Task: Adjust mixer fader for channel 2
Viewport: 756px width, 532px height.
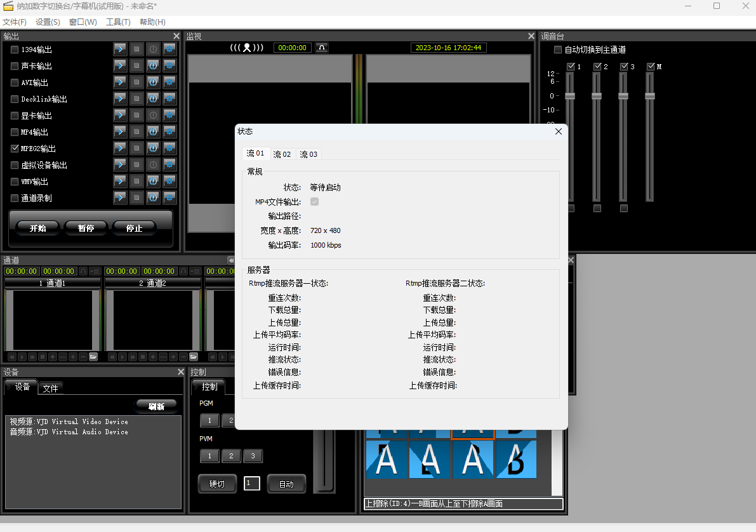Action: [597, 96]
